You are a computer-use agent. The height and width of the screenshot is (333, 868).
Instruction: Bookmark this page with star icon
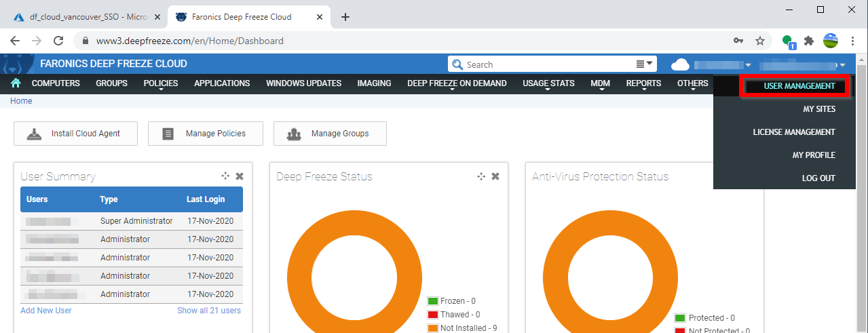tap(760, 41)
